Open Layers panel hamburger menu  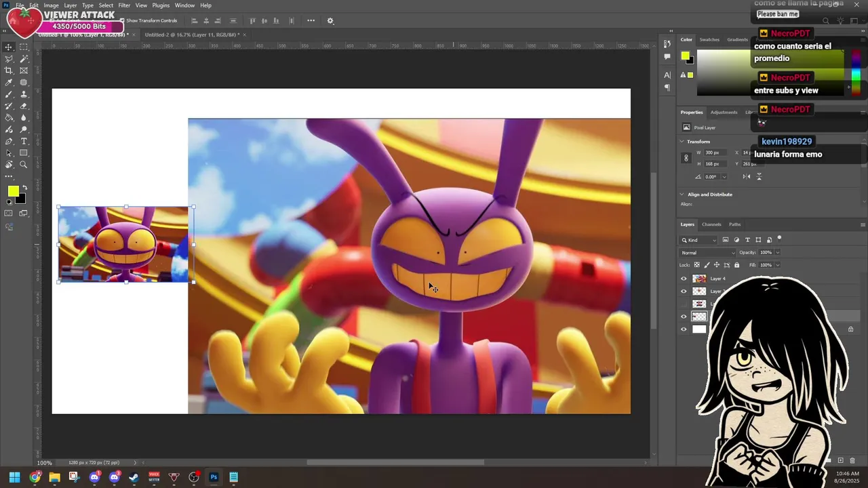(x=863, y=224)
